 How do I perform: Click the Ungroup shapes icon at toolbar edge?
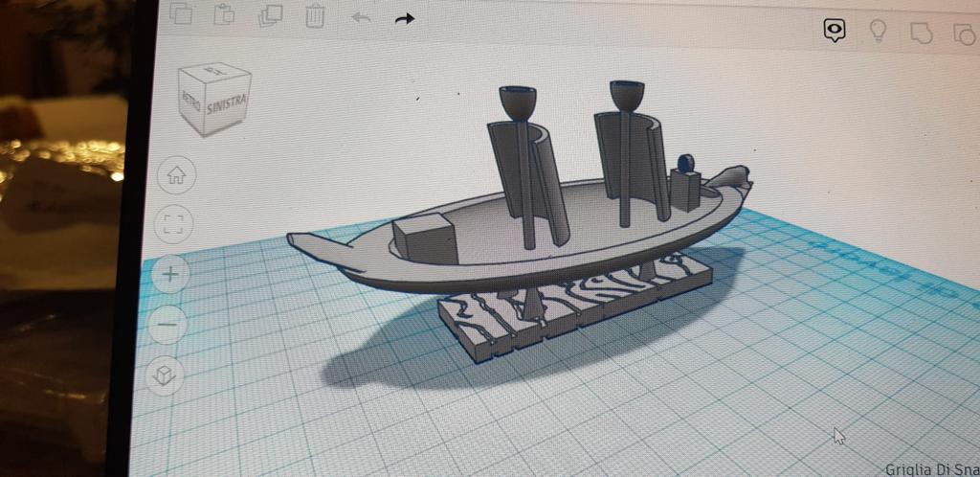pyautogui.click(x=966, y=34)
